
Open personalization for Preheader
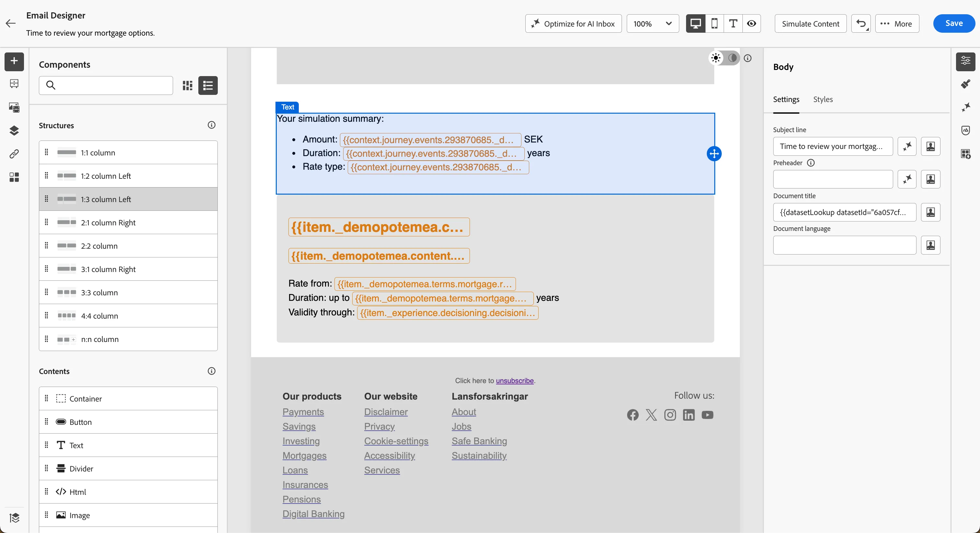930,179
